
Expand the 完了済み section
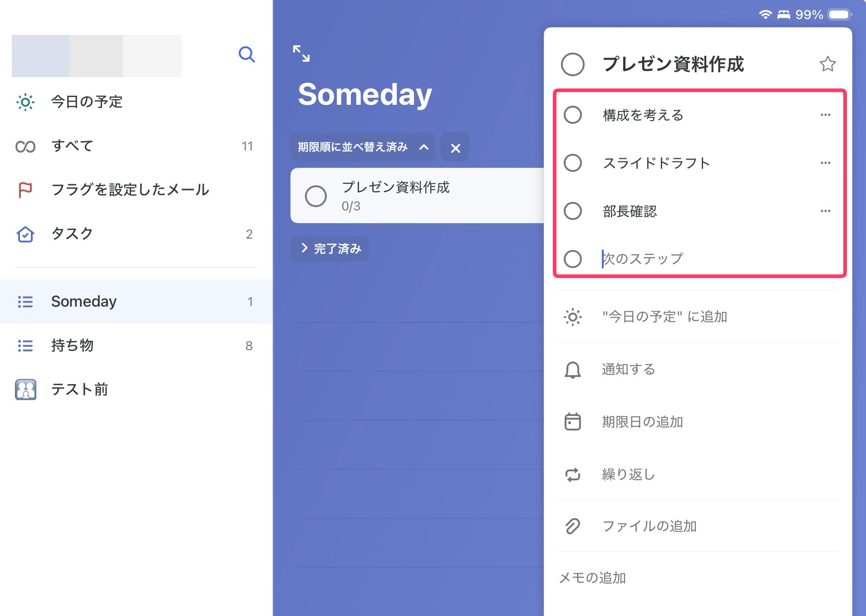click(x=330, y=249)
